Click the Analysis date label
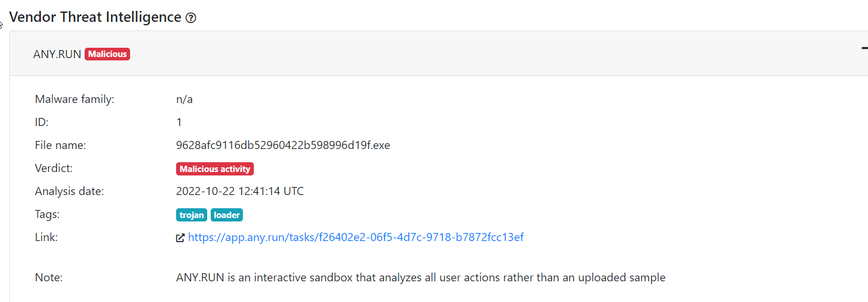This screenshot has height=302, width=868. (x=69, y=191)
